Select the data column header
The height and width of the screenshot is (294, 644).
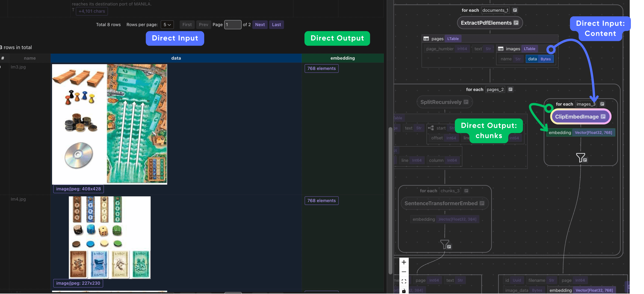click(176, 58)
